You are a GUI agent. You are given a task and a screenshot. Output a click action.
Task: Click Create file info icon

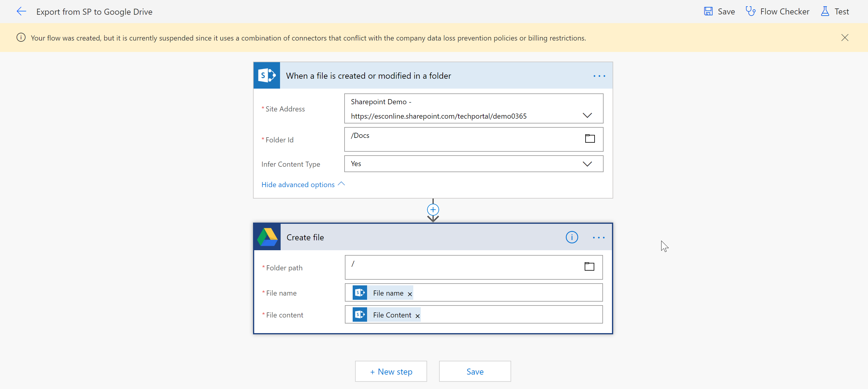tap(571, 238)
